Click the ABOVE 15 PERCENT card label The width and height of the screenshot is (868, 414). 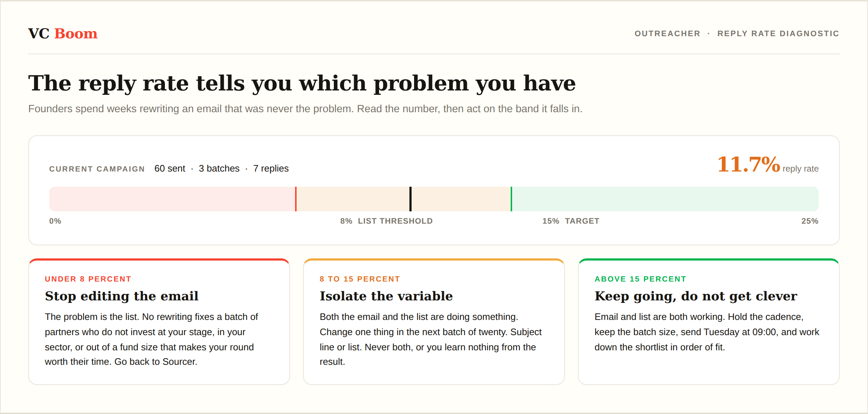tap(641, 279)
